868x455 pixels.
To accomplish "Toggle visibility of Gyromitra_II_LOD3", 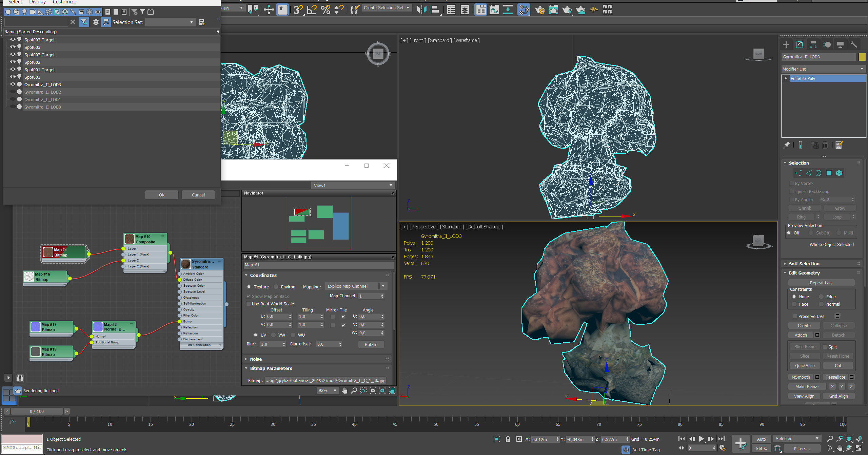I will coord(13,84).
